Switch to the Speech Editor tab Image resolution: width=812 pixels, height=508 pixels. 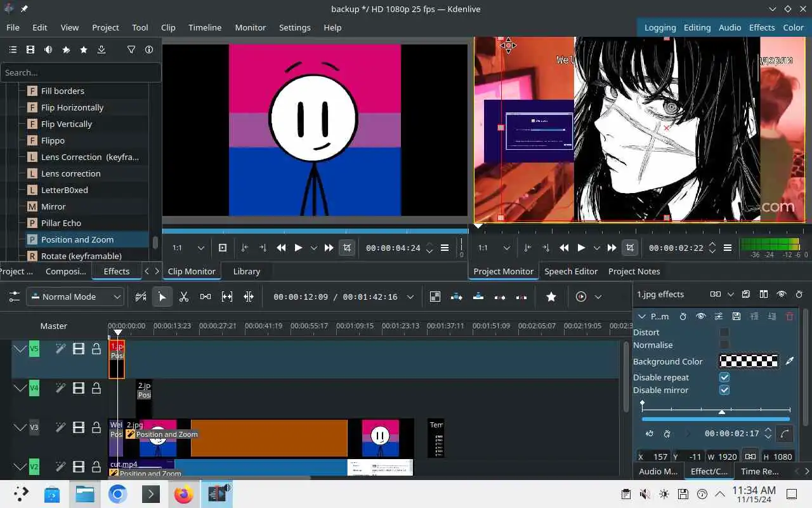click(571, 271)
